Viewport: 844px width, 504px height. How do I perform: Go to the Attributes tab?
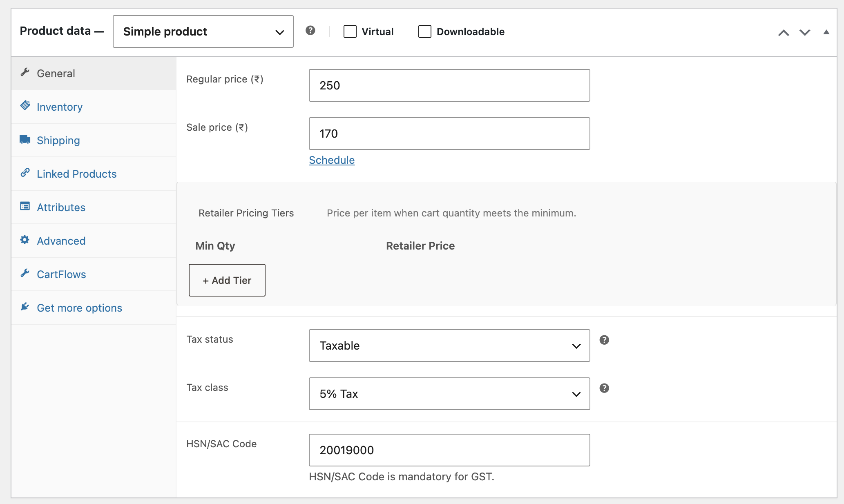pyautogui.click(x=94, y=207)
